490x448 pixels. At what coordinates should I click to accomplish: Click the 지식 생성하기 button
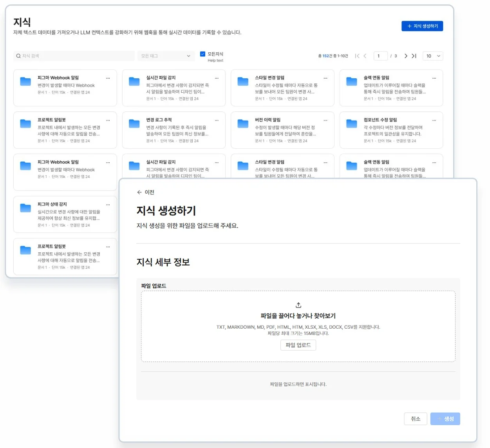pyautogui.click(x=422, y=26)
